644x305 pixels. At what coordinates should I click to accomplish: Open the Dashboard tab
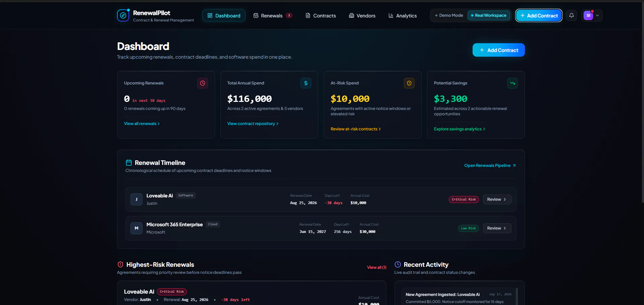pyautogui.click(x=224, y=15)
